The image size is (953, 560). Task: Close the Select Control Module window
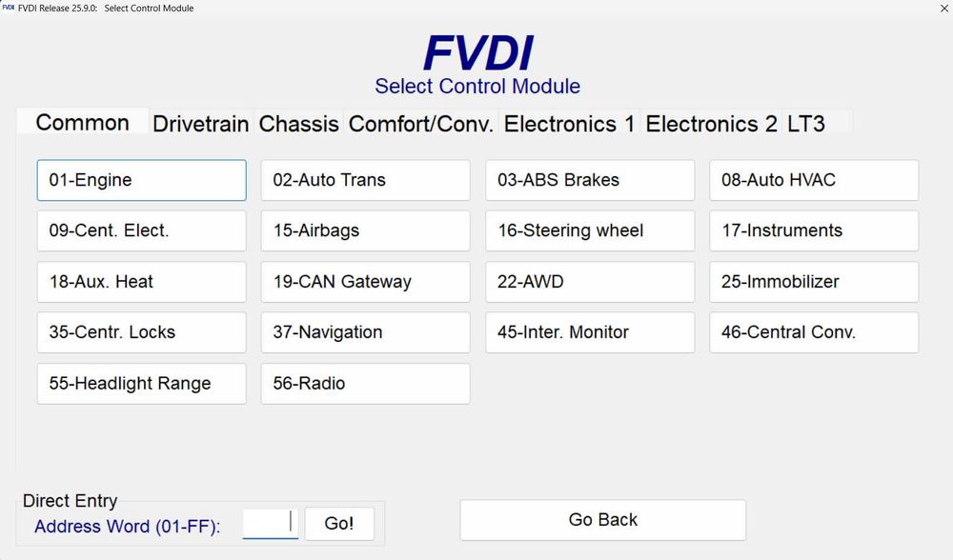pos(943,9)
